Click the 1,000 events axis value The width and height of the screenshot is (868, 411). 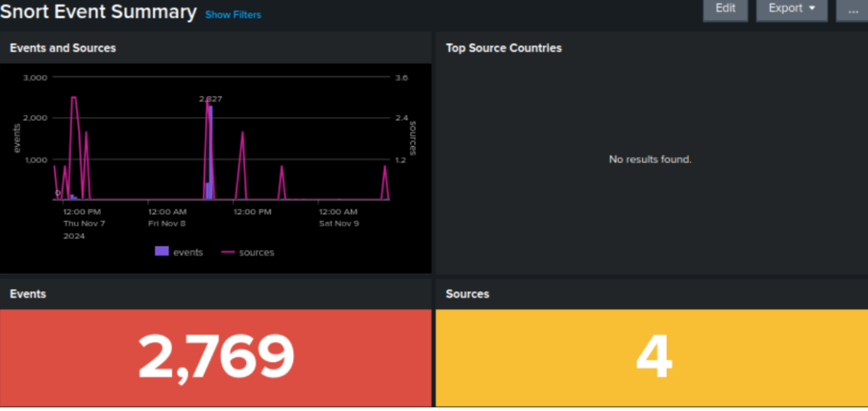[35, 159]
